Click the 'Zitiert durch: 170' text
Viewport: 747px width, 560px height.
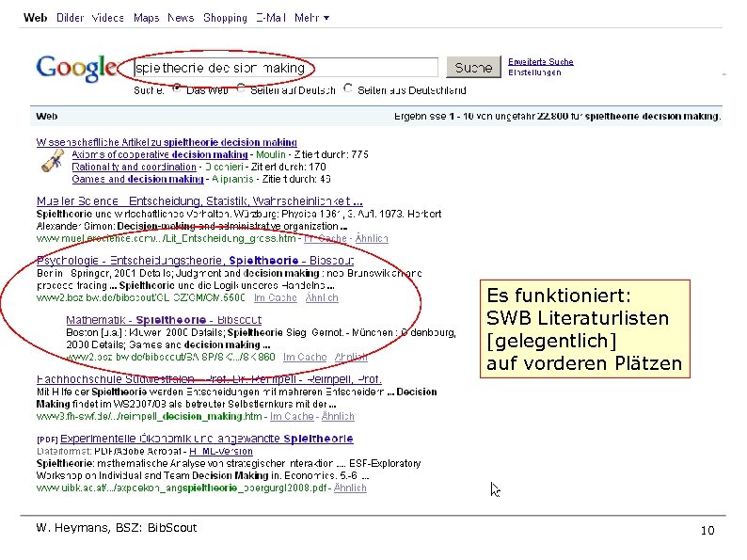(289, 167)
